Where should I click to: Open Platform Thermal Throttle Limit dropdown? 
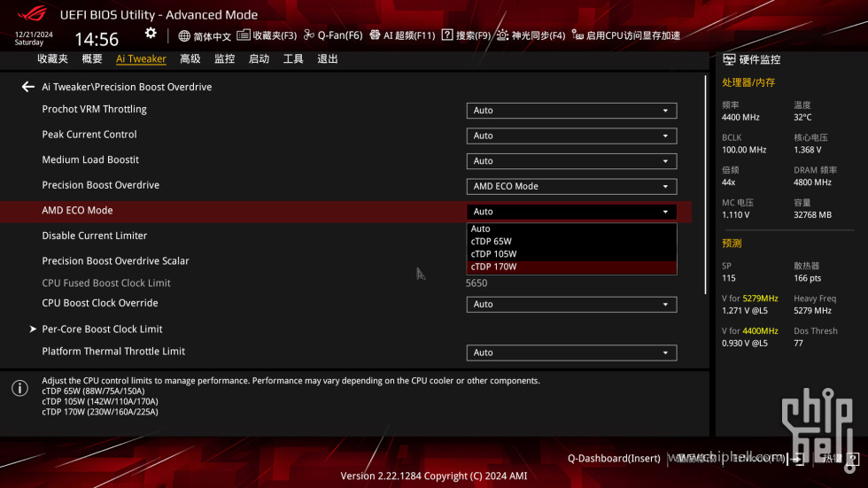571,352
